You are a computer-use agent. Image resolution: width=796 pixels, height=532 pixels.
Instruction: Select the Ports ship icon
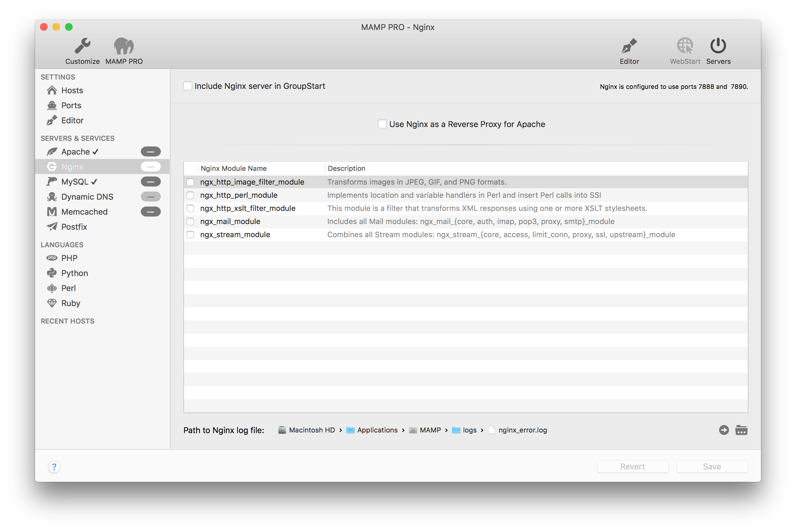(x=52, y=105)
